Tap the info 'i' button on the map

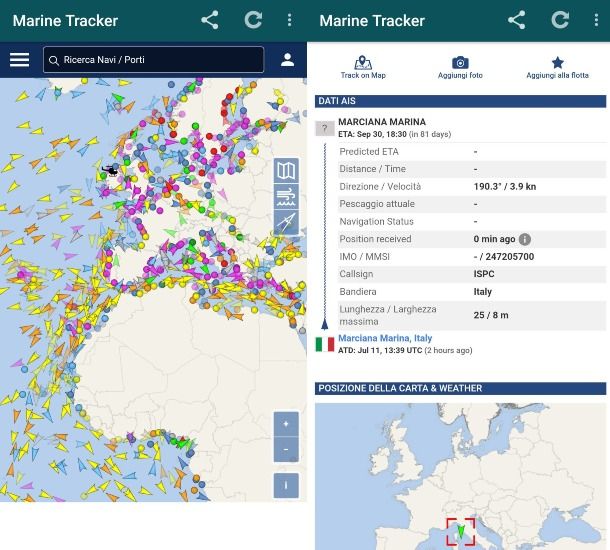point(286,485)
